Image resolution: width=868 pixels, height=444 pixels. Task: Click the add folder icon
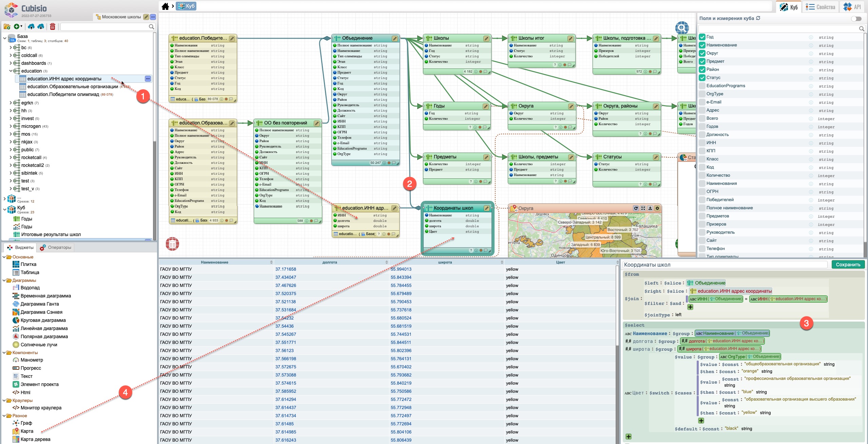pos(7,26)
